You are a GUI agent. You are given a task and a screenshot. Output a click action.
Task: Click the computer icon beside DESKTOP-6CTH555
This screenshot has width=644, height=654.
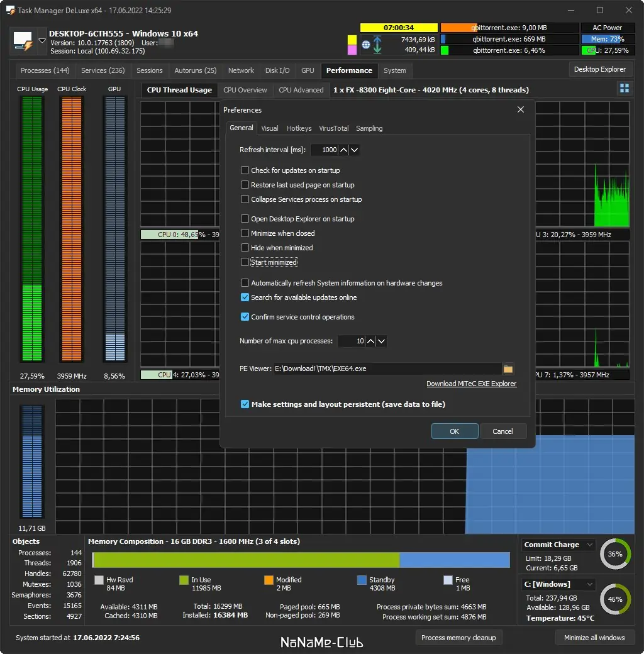pyautogui.click(x=23, y=41)
